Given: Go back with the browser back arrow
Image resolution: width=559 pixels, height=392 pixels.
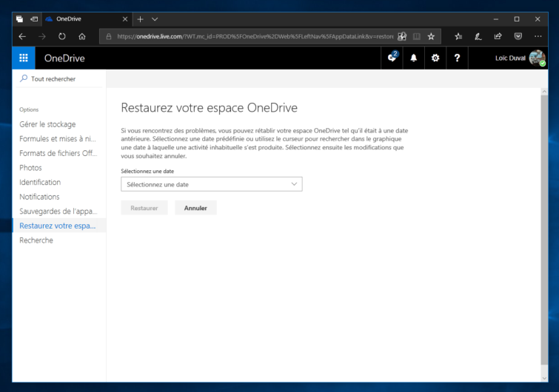Looking at the screenshot, I should (x=22, y=36).
